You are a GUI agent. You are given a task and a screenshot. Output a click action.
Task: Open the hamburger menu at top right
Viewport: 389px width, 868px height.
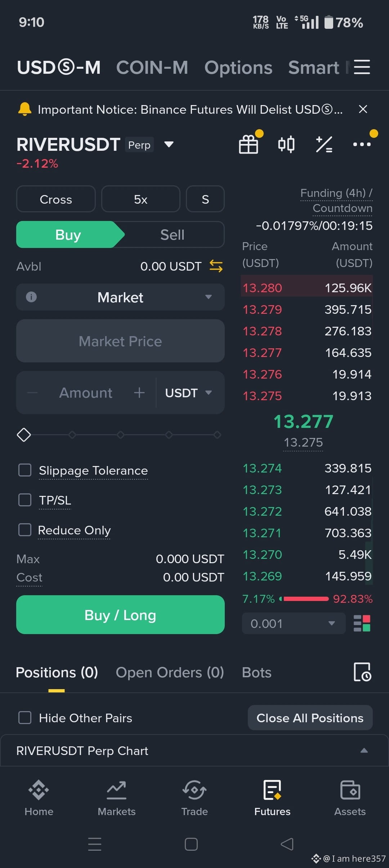click(362, 67)
